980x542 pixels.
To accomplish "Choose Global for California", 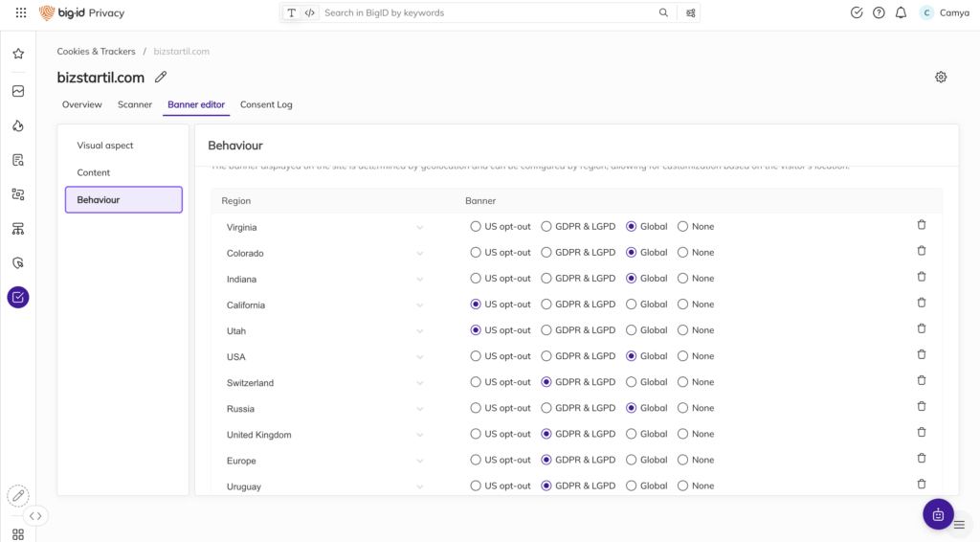I will coord(632,305).
